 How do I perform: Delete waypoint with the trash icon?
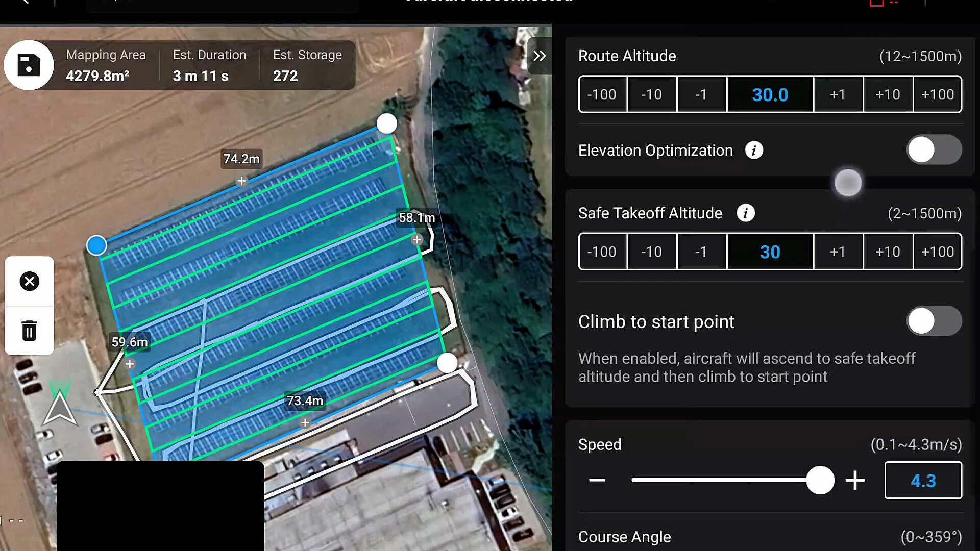pos(30,331)
